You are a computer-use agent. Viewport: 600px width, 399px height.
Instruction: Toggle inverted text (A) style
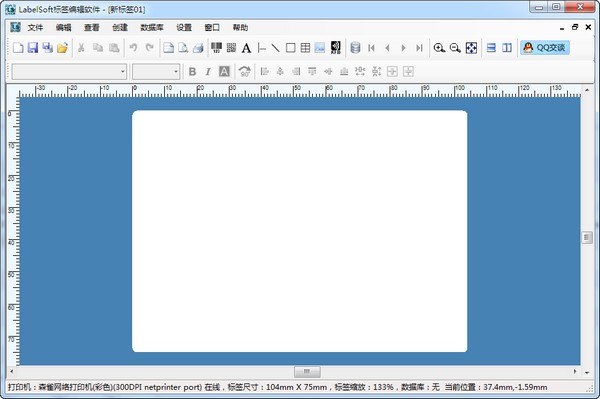pyautogui.click(x=224, y=72)
